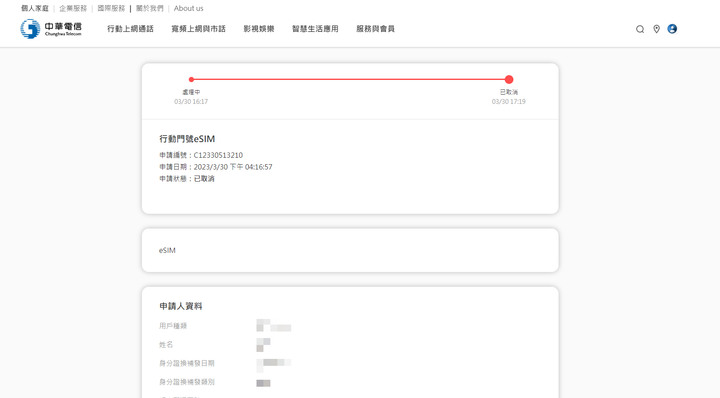Open 行動上網通話 menu
The height and width of the screenshot is (398, 720).
(x=130, y=29)
